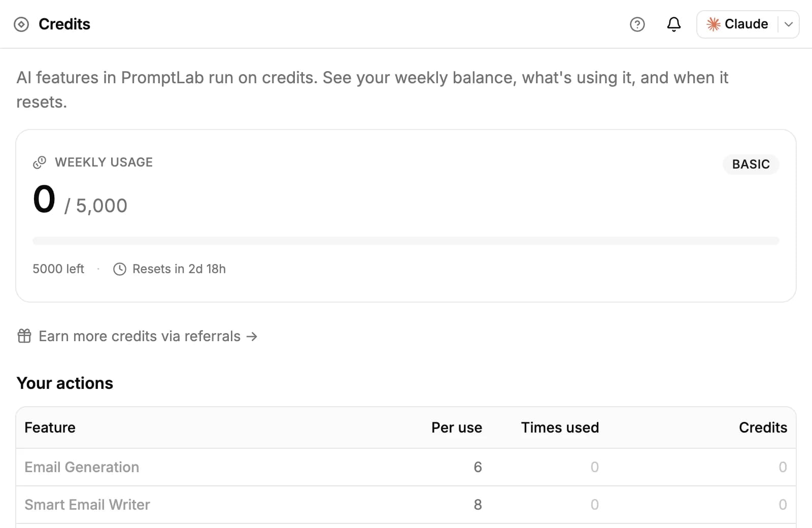Click the Your actions heading
This screenshot has width=812, height=528.
point(65,383)
